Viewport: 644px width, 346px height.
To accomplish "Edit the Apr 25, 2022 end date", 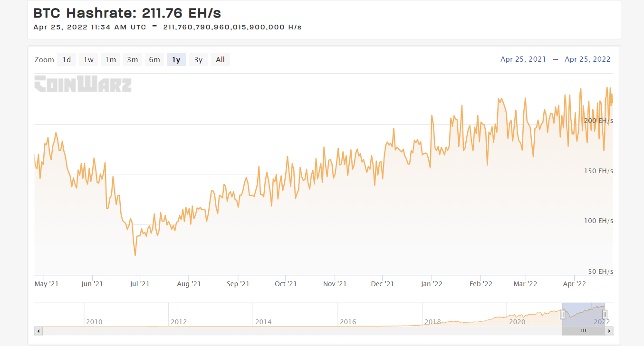I will (x=587, y=59).
